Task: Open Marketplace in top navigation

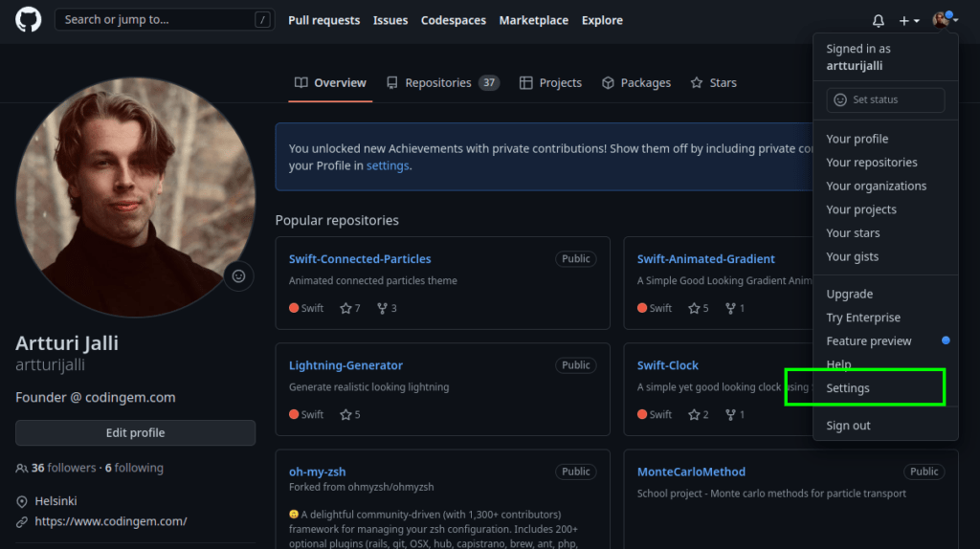Action: coord(534,20)
